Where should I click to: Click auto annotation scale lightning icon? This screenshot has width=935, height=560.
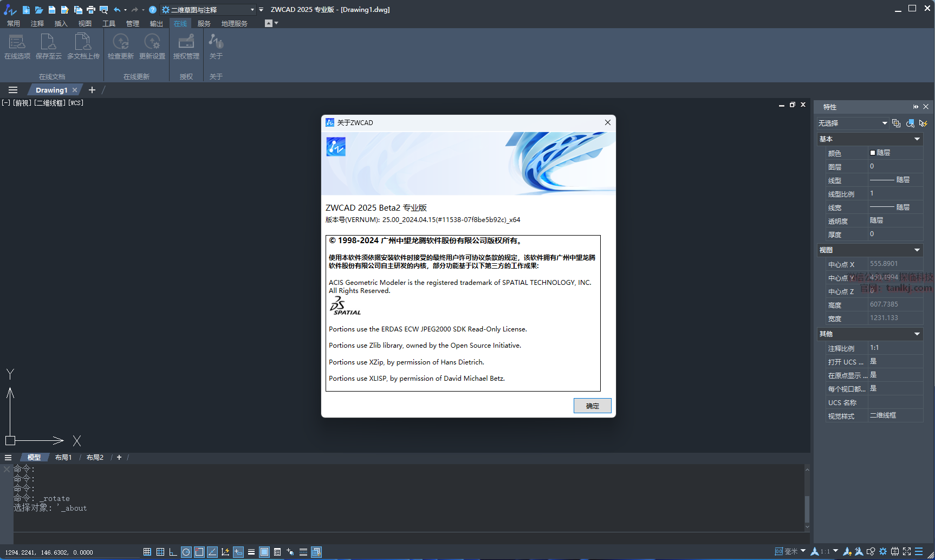pyautogui.click(x=859, y=552)
